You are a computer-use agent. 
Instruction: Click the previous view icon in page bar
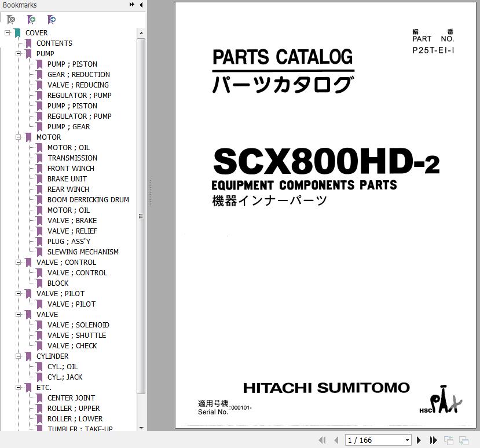pyautogui.click(x=449, y=440)
